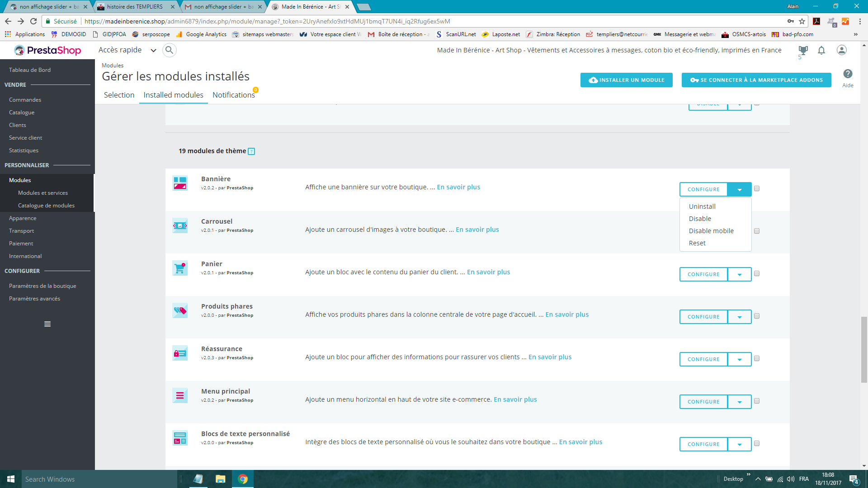Click the Produits phares module icon
Image resolution: width=868 pixels, height=488 pixels.
pos(180,310)
